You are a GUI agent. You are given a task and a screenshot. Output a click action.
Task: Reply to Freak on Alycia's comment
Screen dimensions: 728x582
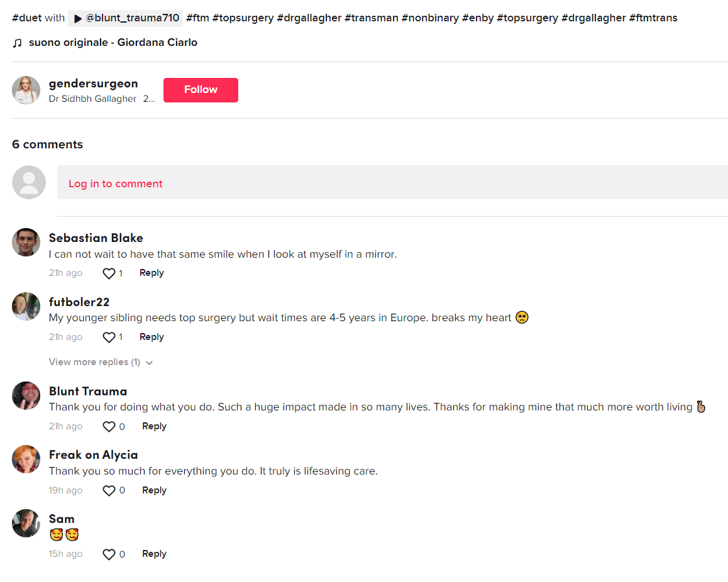(x=154, y=490)
